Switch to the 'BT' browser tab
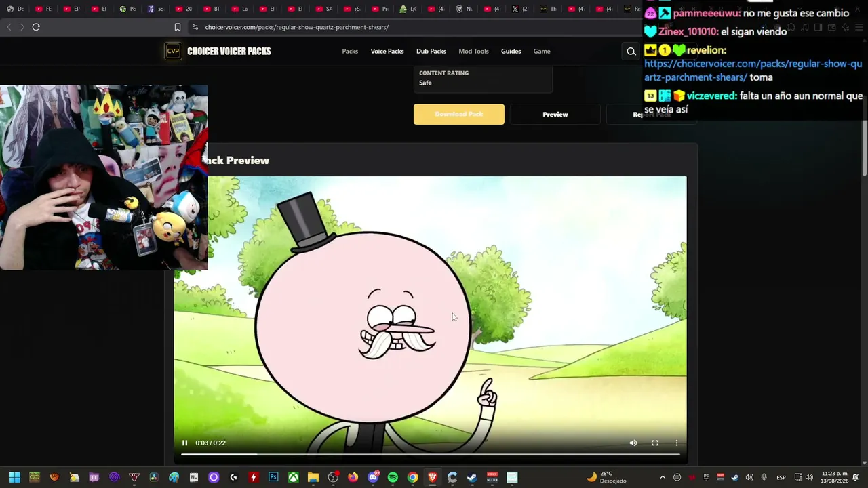 click(212, 9)
